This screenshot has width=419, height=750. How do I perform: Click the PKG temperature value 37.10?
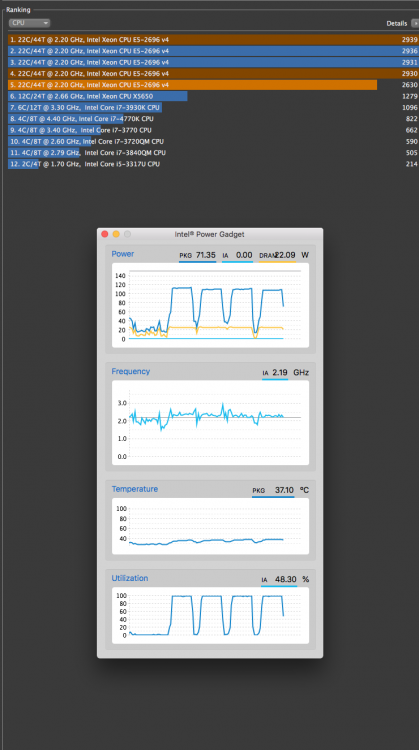(284, 490)
